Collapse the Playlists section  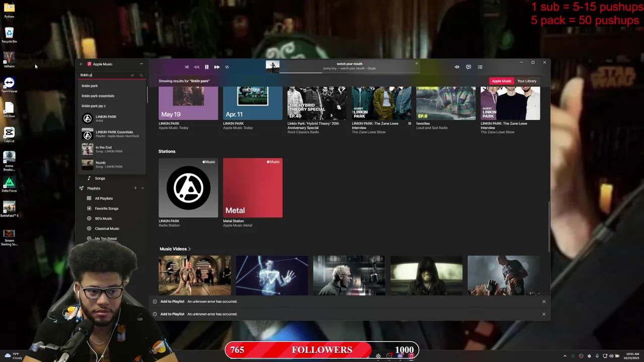142,188
